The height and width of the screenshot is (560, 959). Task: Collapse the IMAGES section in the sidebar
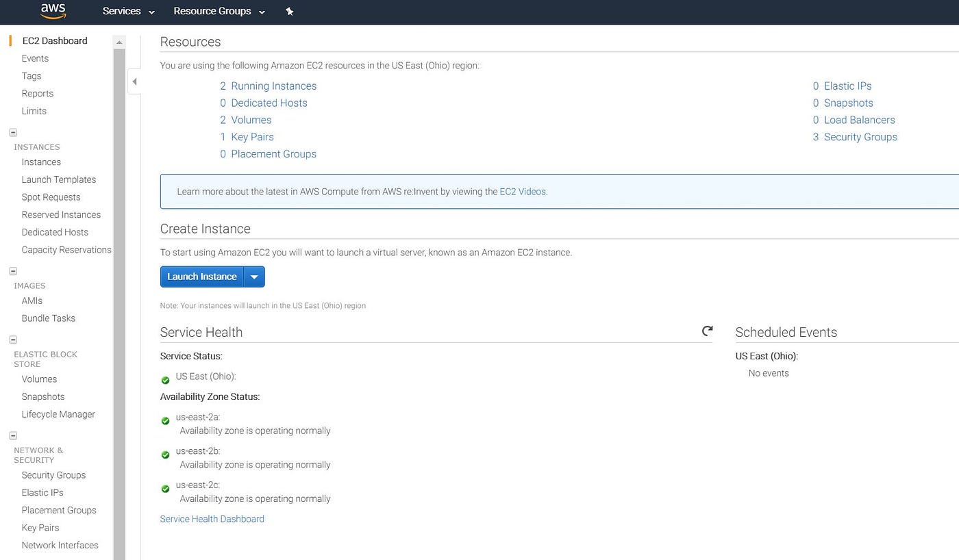coord(12,270)
